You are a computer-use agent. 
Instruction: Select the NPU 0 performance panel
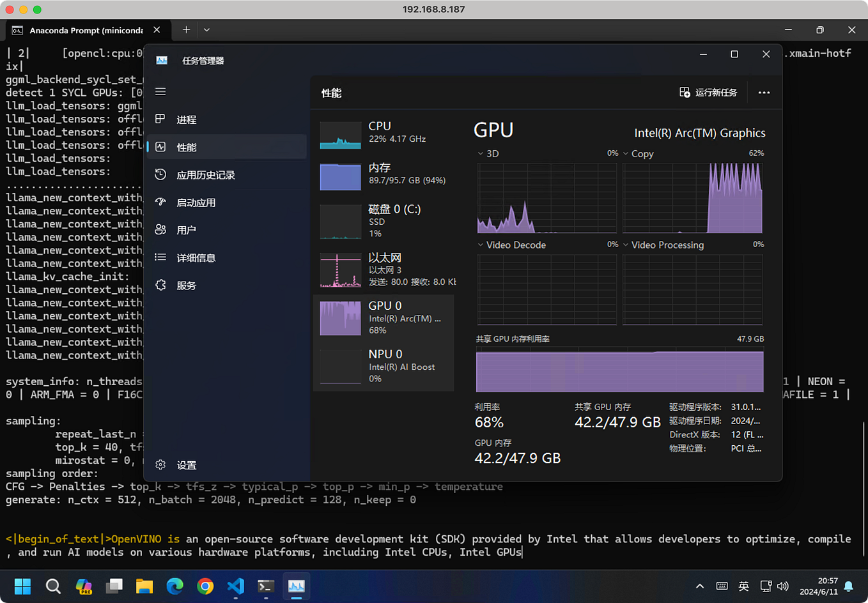pos(384,365)
